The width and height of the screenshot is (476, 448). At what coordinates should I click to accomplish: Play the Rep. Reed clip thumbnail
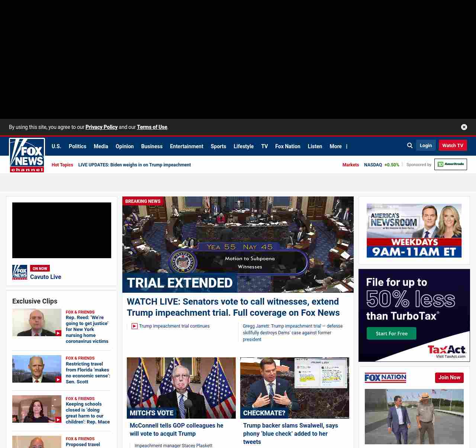37,322
